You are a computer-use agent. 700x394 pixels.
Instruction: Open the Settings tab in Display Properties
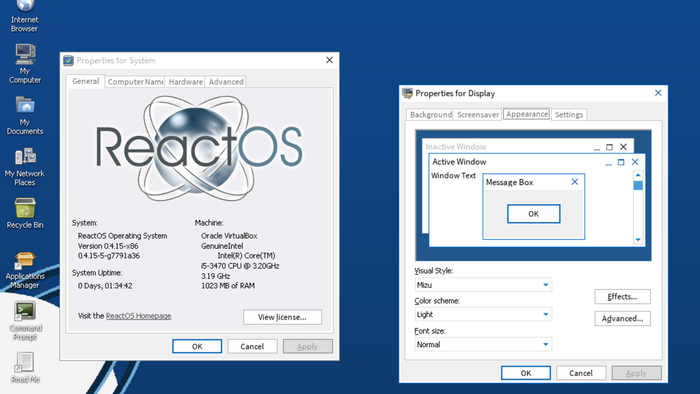(569, 115)
